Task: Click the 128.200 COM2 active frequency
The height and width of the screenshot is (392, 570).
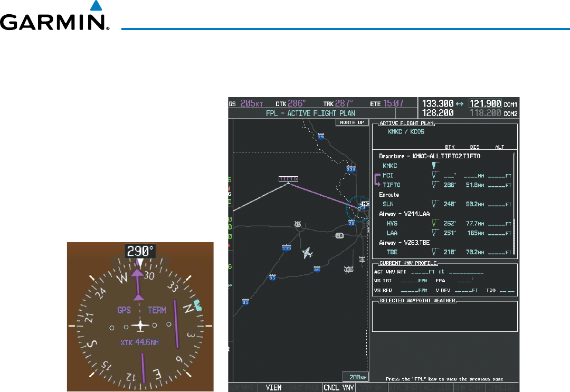Action: [x=438, y=113]
